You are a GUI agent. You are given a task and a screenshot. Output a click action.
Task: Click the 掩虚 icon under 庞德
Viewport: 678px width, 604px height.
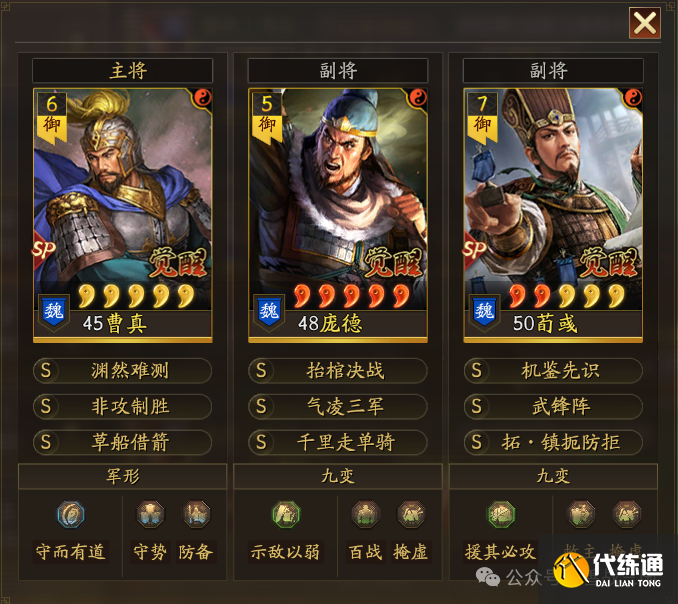(411, 514)
